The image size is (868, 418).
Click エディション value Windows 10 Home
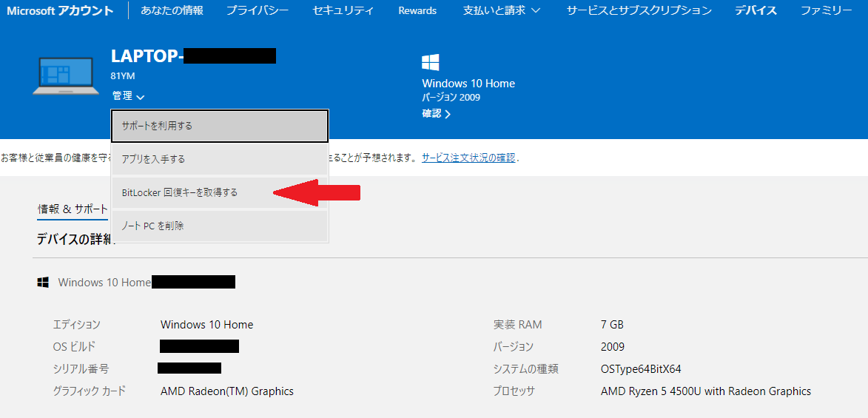click(x=206, y=325)
